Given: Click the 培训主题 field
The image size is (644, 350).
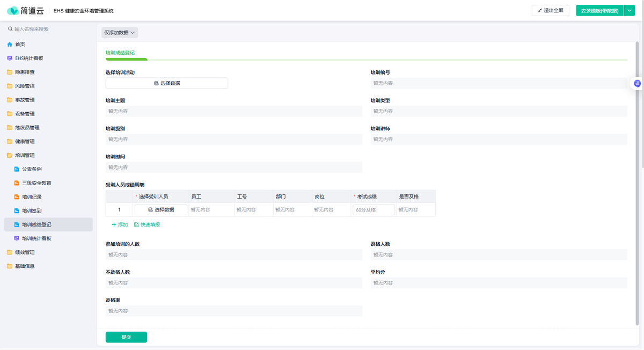Looking at the screenshot, I should (x=234, y=111).
